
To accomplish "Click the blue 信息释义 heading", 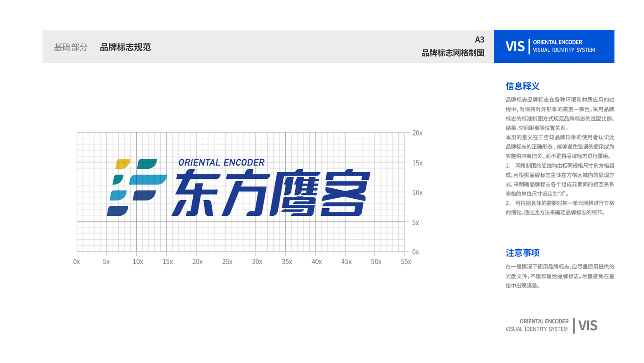I will [x=522, y=86].
